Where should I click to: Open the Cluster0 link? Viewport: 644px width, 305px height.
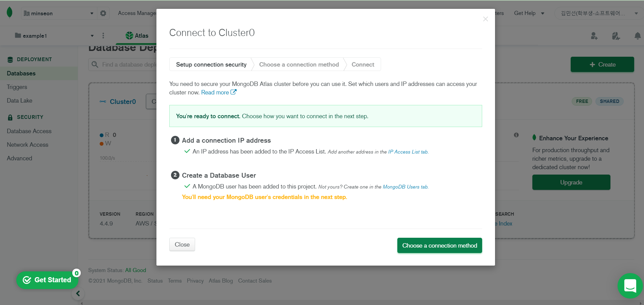(x=123, y=102)
